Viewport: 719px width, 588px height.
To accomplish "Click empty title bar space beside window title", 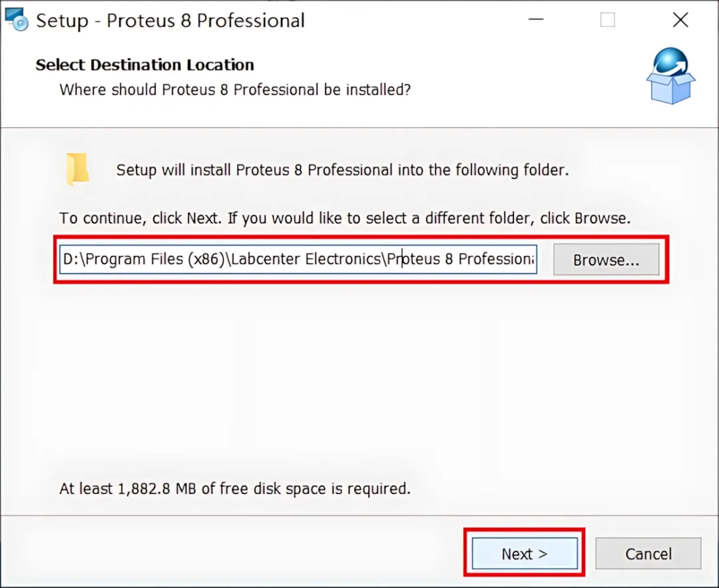I will pyautogui.click(x=413, y=20).
